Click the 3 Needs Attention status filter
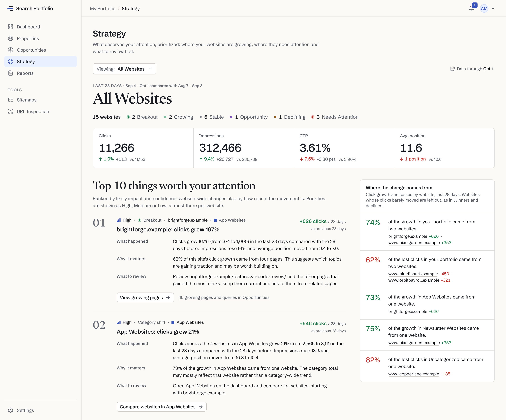Viewport: 506px width, 420px height. pyautogui.click(x=335, y=117)
